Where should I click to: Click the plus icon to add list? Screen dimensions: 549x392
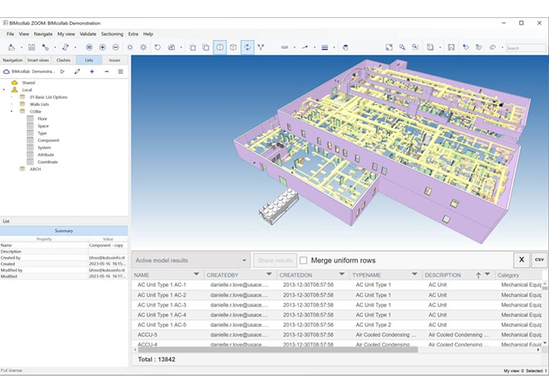pos(92,71)
